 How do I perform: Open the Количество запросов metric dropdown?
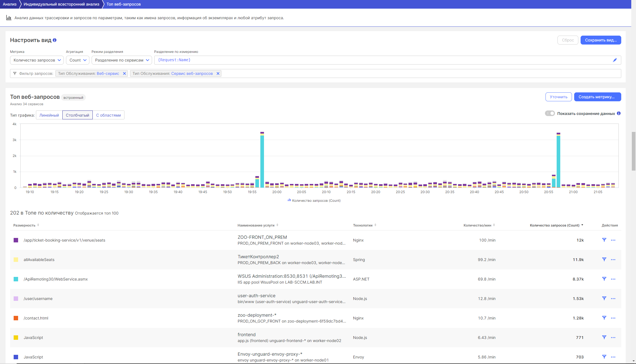coord(37,60)
